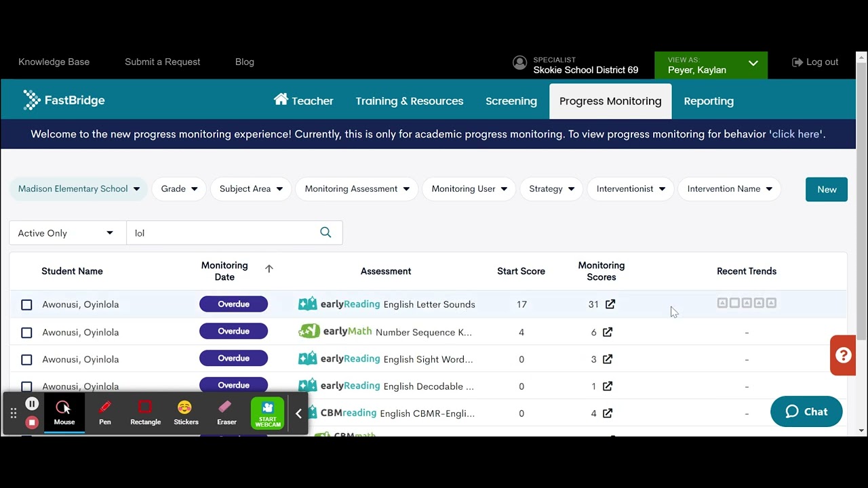Viewport: 868px width, 488px height.
Task: Open the Knowledge Base link
Action: pyautogui.click(x=54, y=62)
